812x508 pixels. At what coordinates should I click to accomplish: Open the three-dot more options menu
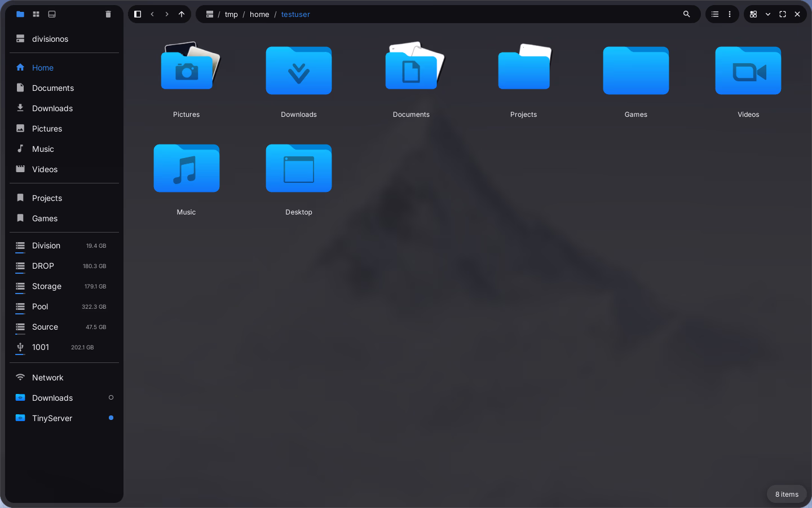[730, 14]
